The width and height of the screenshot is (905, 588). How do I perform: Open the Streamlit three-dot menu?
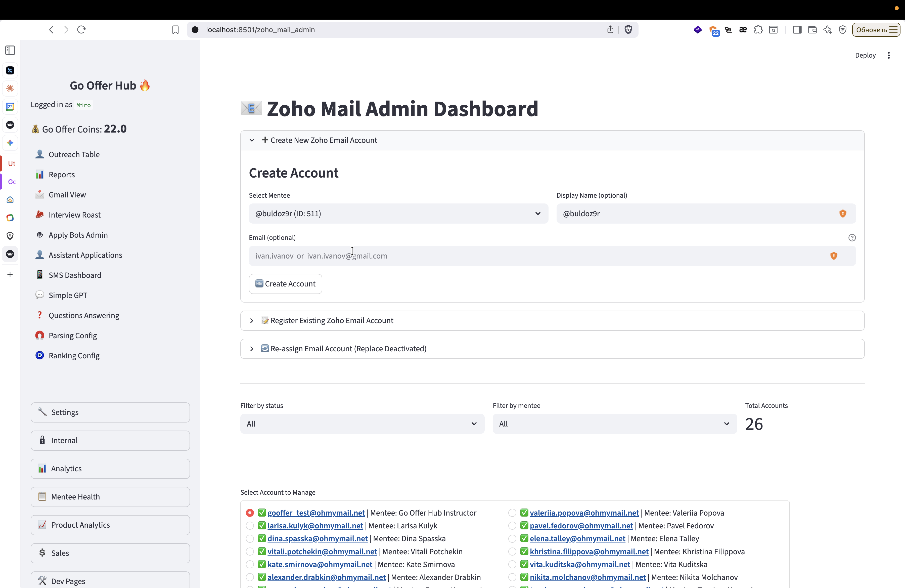[x=889, y=56]
